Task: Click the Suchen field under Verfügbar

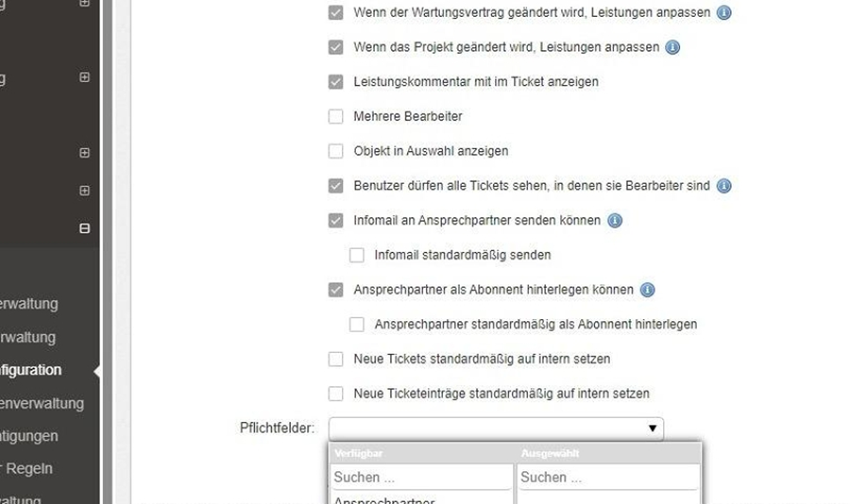Action: [420, 478]
